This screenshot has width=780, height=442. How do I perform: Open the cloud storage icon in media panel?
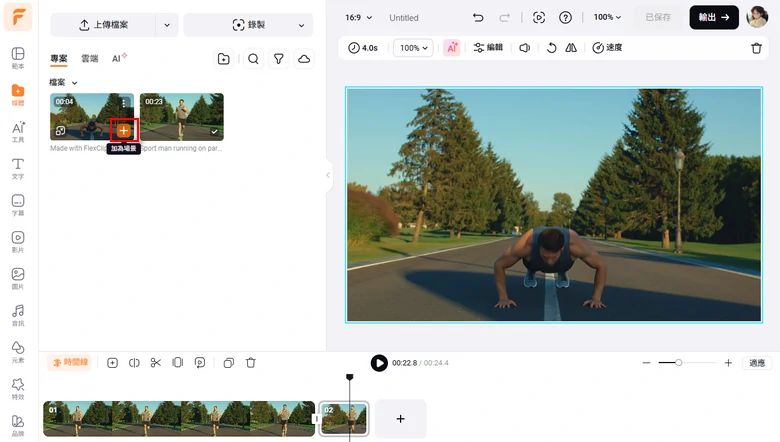point(304,59)
